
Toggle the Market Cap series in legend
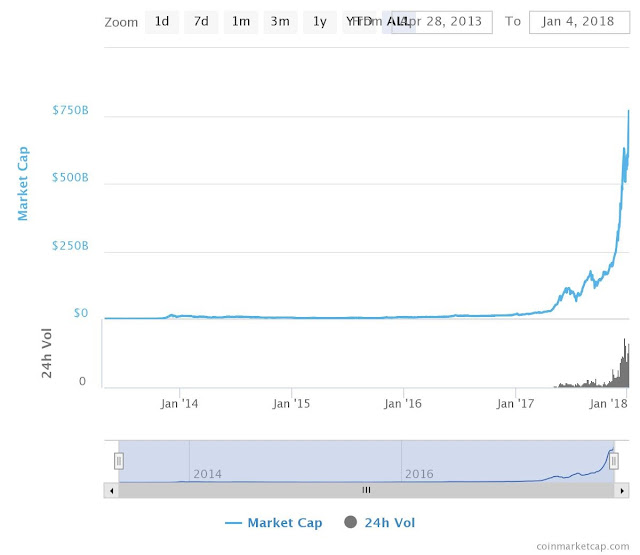tap(275, 522)
